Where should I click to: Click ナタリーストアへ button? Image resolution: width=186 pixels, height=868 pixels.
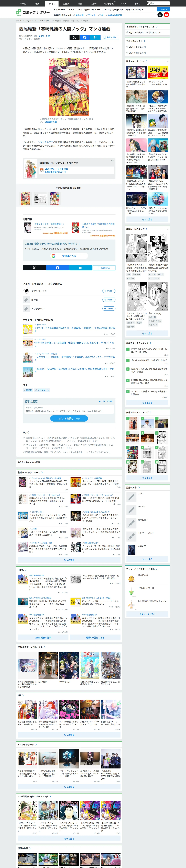(x=147, y=614)
